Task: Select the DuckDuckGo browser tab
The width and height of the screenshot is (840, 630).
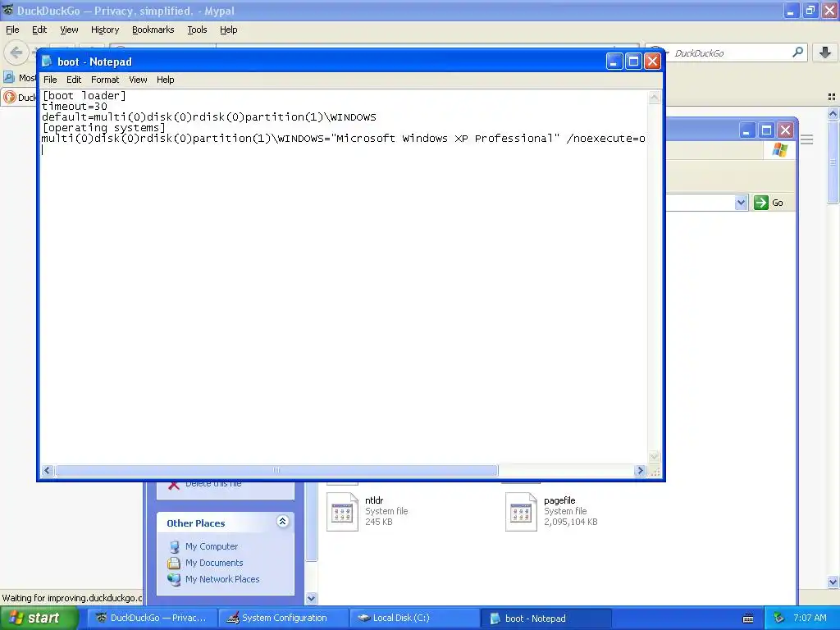Action: click(x=21, y=98)
